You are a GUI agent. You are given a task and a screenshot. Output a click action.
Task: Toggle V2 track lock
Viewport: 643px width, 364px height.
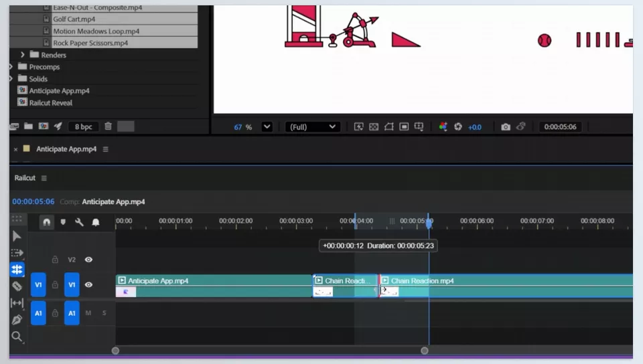pyautogui.click(x=55, y=260)
